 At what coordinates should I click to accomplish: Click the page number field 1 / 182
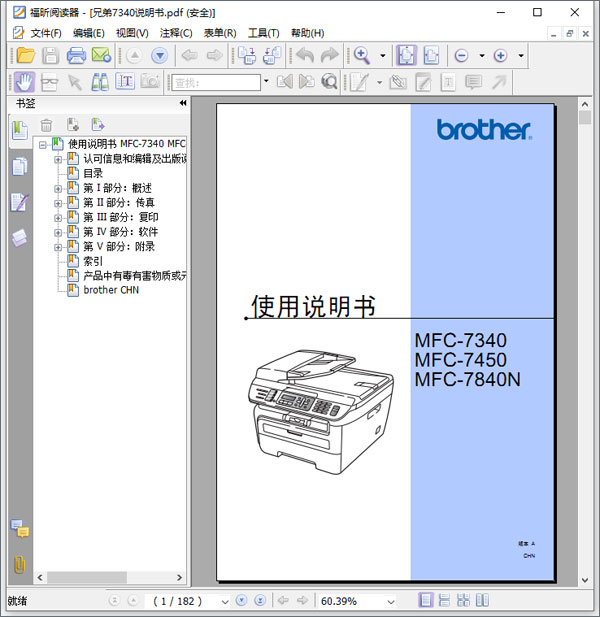click(x=177, y=601)
